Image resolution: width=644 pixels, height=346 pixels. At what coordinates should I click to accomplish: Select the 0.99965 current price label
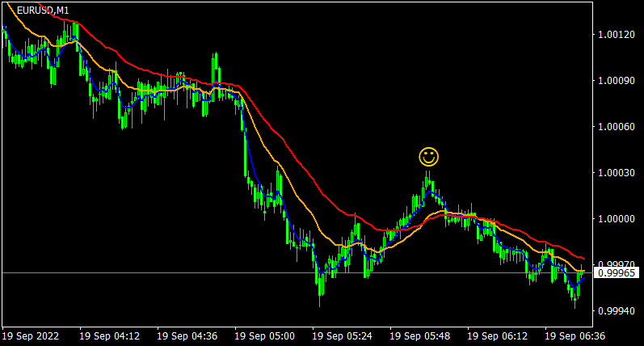[x=617, y=273]
